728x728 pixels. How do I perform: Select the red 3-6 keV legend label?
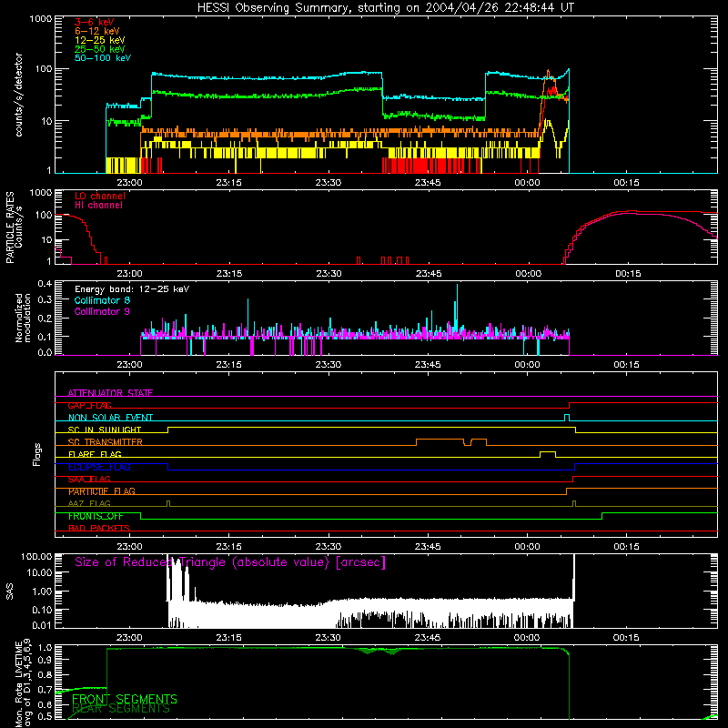(x=95, y=22)
